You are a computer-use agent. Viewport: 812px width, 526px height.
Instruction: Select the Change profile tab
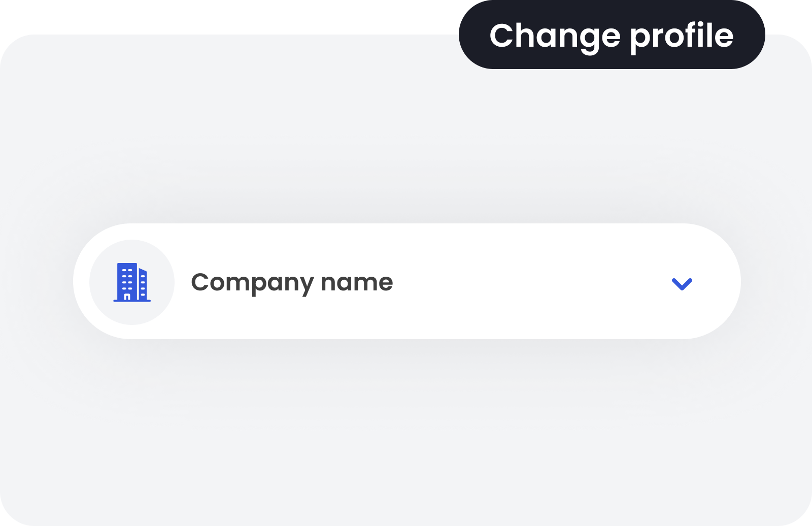coord(611,36)
